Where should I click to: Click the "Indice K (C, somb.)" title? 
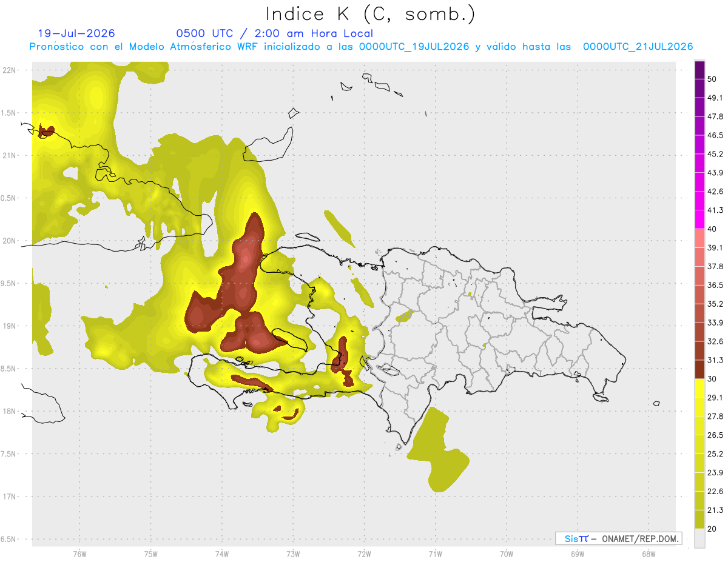(369, 14)
